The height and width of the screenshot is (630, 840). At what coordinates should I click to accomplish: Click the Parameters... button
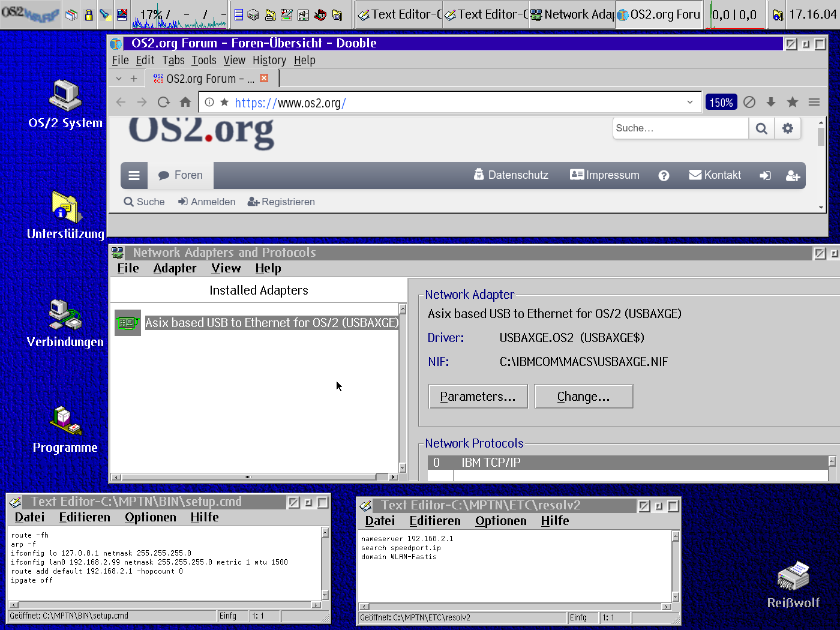[478, 397]
